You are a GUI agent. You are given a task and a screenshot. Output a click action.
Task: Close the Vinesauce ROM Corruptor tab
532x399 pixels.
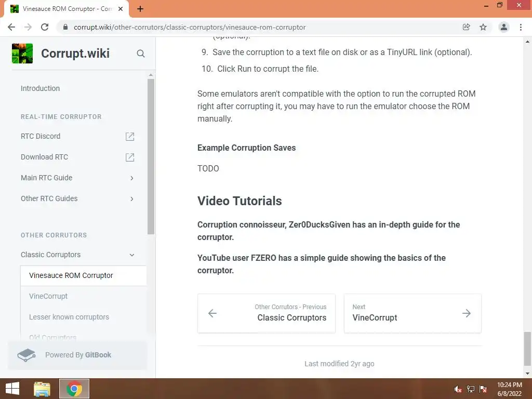click(x=121, y=9)
